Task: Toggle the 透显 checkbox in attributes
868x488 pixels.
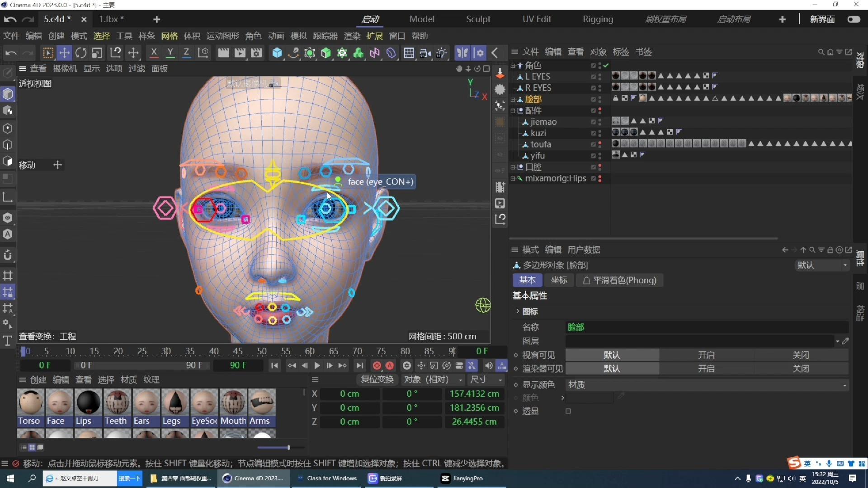Action: (568, 411)
